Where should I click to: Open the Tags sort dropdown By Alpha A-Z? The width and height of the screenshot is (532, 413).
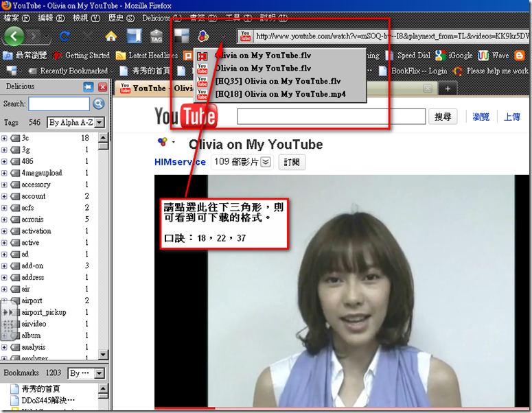point(76,122)
